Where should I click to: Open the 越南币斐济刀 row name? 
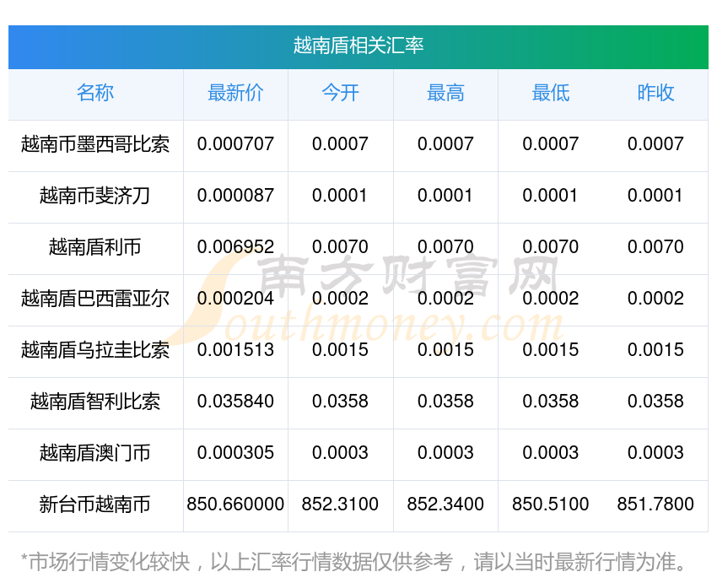point(95,196)
